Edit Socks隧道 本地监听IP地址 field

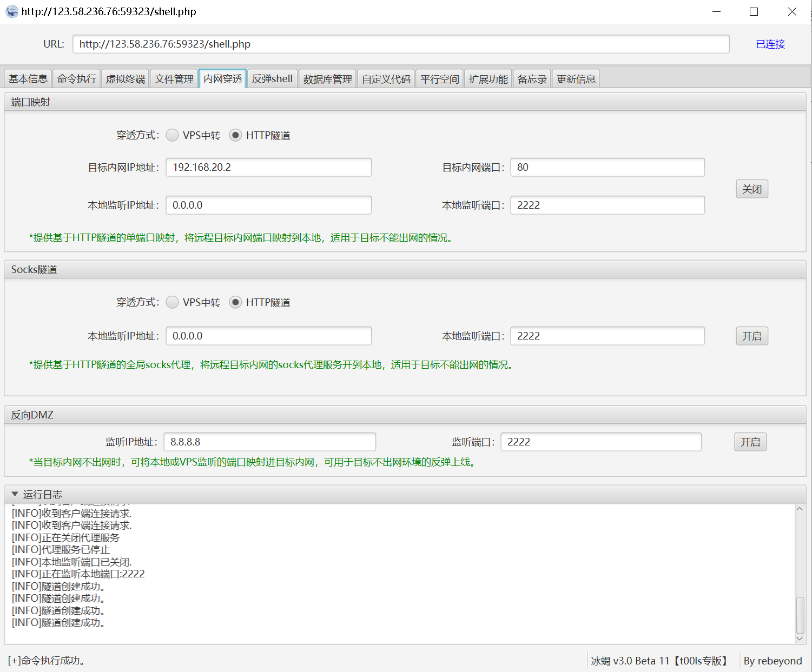pos(269,336)
